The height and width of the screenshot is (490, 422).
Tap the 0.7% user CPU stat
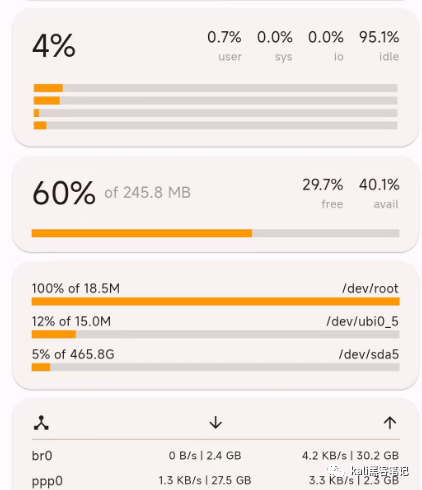click(224, 46)
